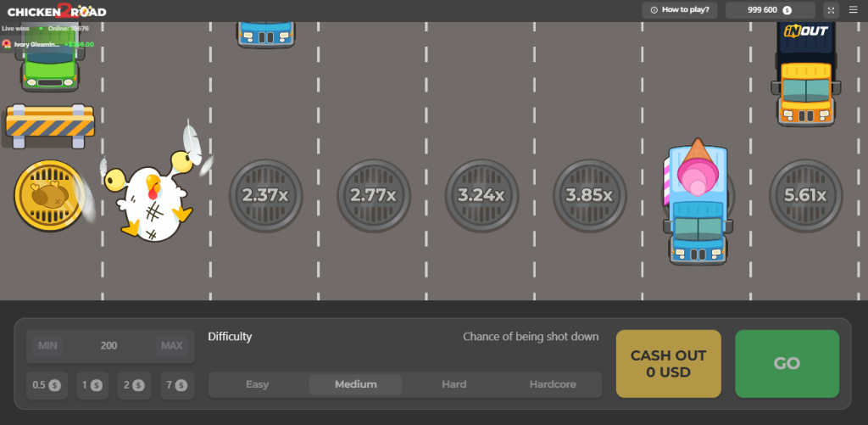Click the bet amount field showing 200
This screenshot has height=425, width=868.
click(109, 346)
